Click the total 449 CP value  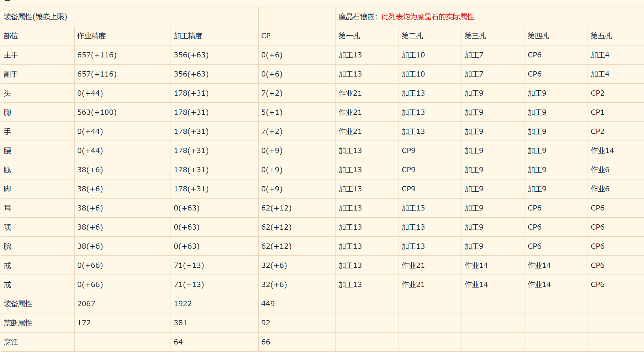tap(268, 304)
